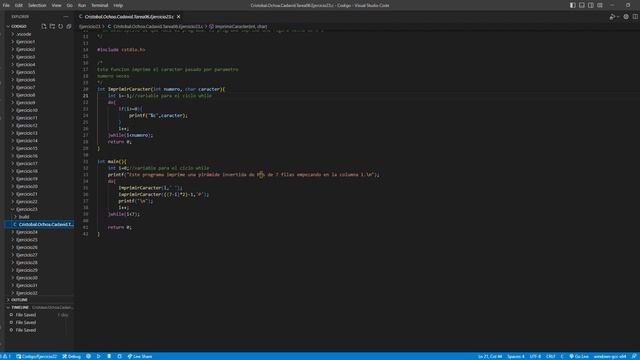640x360 pixels.
Task: Open the Go menu
Action: tap(69, 5)
